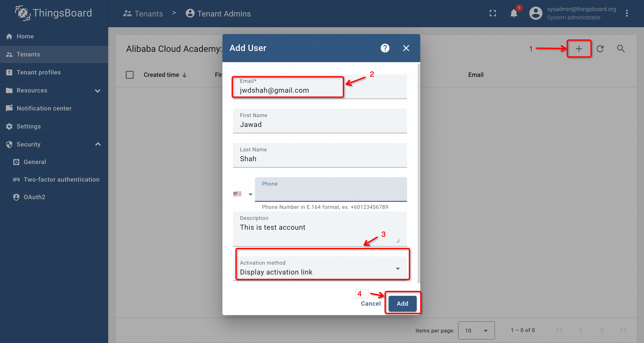Click the Tenant profiles icon
The height and width of the screenshot is (343, 644).
point(9,72)
